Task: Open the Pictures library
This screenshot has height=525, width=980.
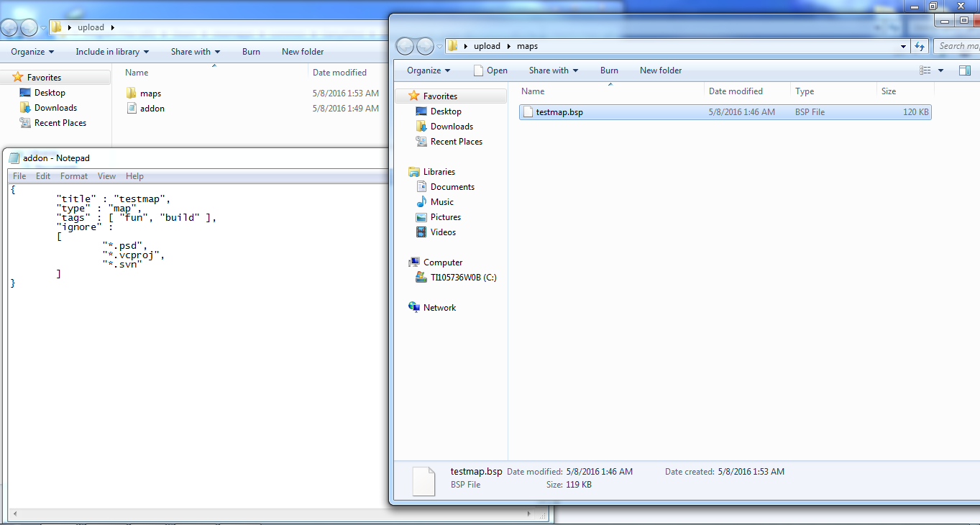Action: pyautogui.click(x=445, y=217)
